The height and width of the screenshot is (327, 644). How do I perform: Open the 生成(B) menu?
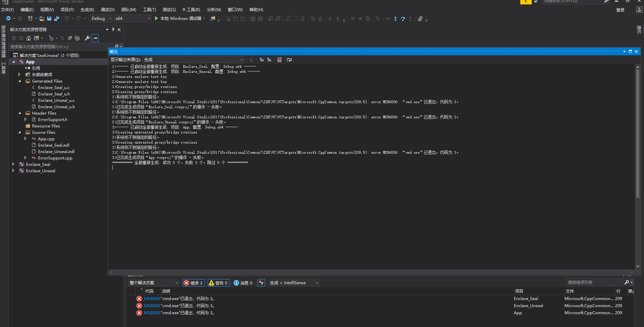point(87,9)
